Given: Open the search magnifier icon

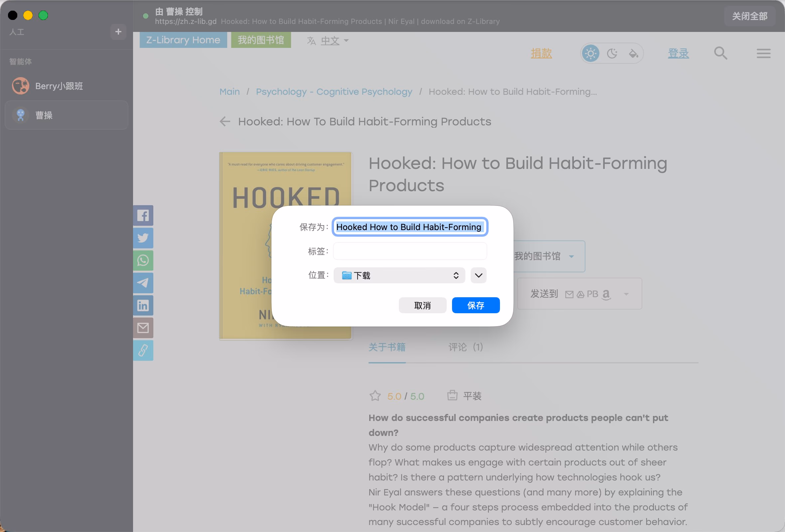Looking at the screenshot, I should pyautogui.click(x=720, y=53).
